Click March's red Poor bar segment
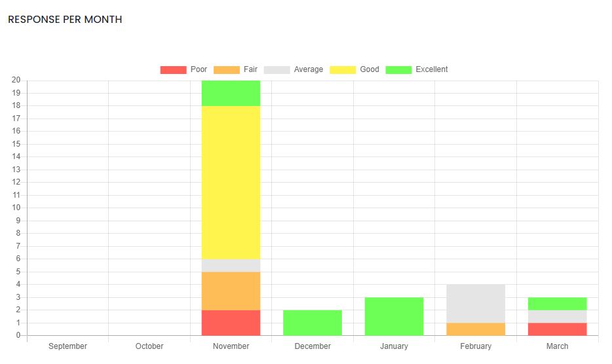This screenshot has height=364, width=612. pyautogui.click(x=557, y=329)
